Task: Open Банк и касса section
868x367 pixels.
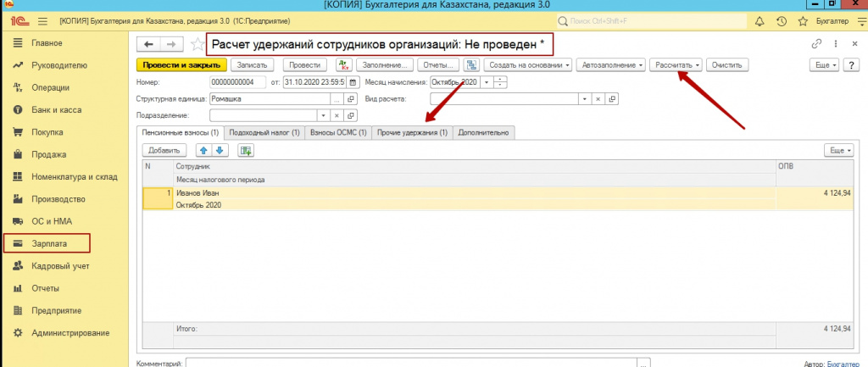Action: [x=57, y=109]
